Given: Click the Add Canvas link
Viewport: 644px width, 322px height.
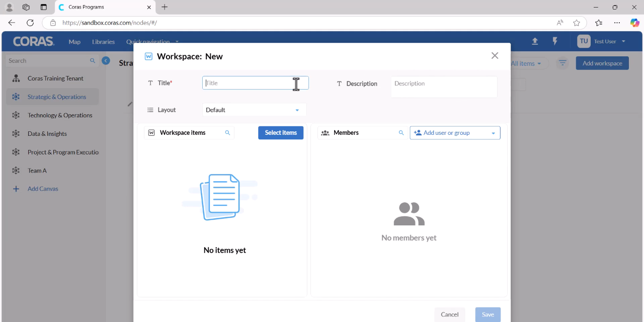Looking at the screenshot, I should pyautogui.click(x=43, y=189).
